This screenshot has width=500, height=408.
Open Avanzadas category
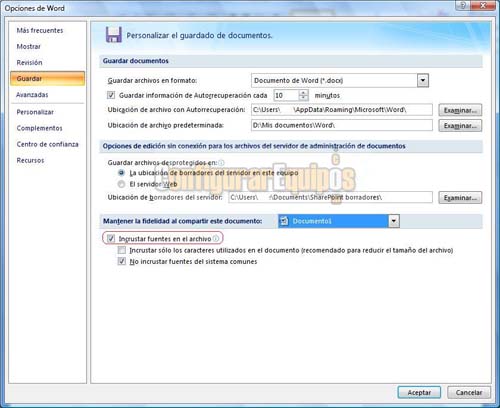click(x=32, y=95)
